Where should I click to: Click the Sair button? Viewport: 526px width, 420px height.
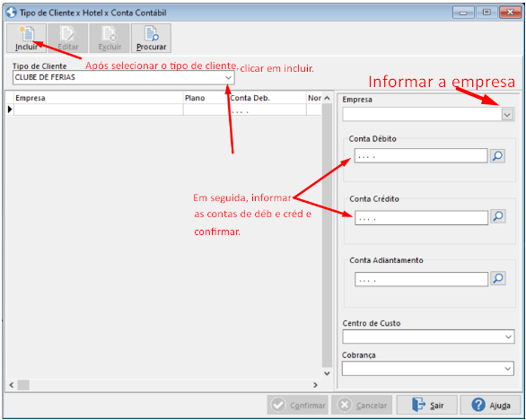click(x=426, y=405)
